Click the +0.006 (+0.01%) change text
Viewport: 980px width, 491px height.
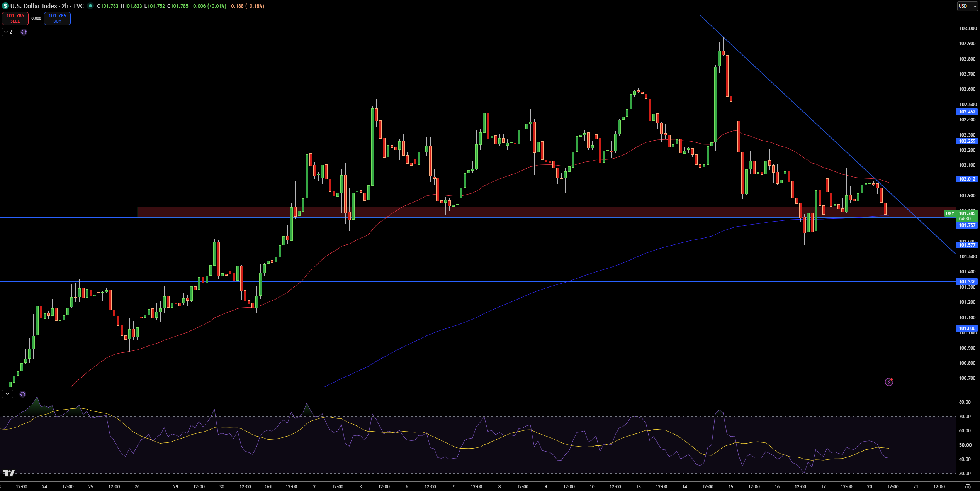coord(208,6)
